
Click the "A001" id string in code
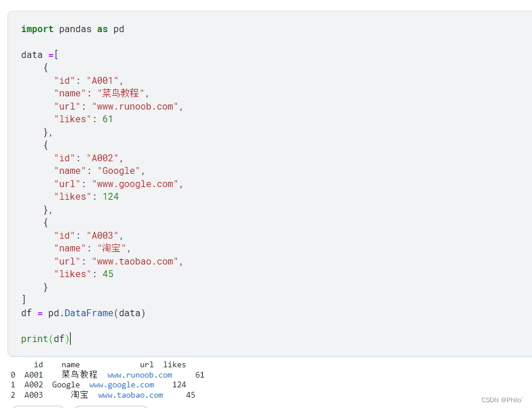102,81
